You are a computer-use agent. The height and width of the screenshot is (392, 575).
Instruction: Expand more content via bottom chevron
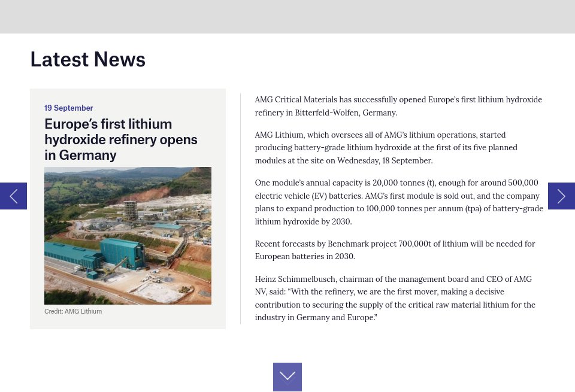pyautogui.click(x=287, y=376)
